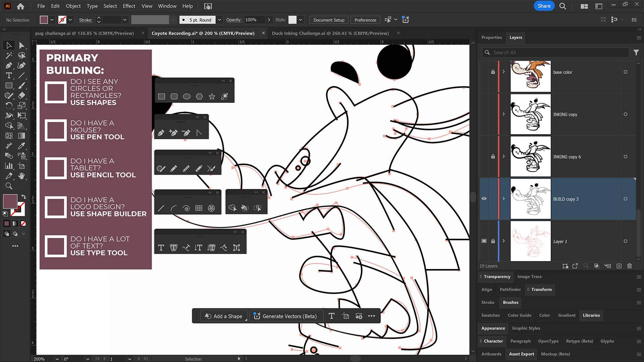
Task: Select the Rectangle tool in left toolbar
Action: click(x=9, y=85)
